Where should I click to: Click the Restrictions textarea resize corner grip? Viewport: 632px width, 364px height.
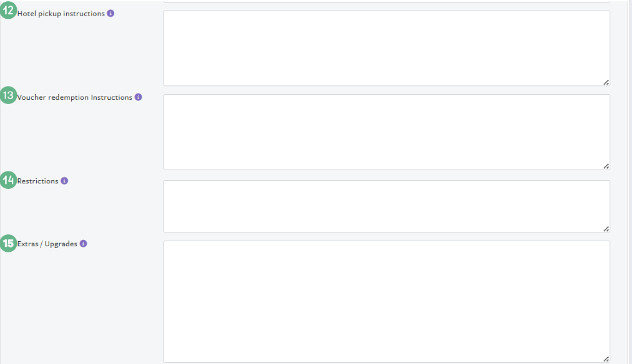(x=606, y=229)
